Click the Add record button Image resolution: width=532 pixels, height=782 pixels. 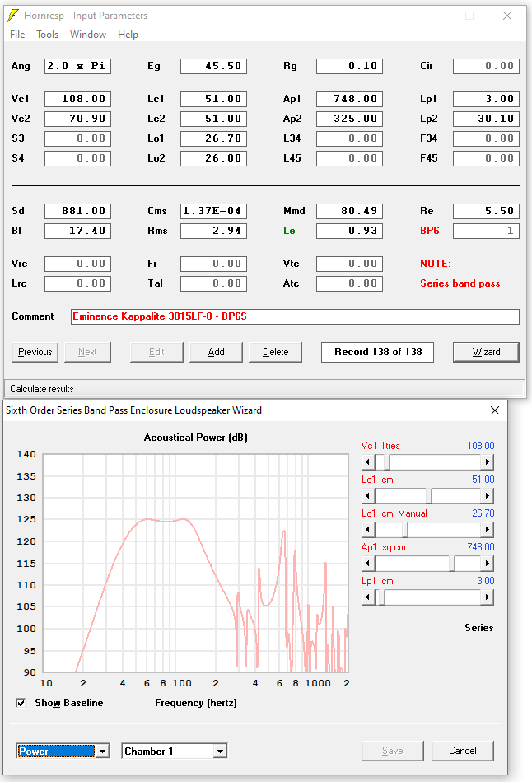tap(216, 352)
